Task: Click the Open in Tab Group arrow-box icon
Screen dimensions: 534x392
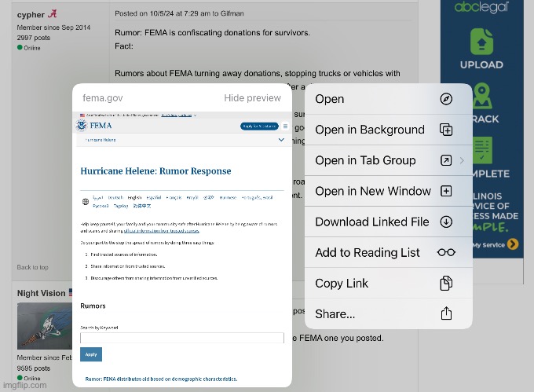Action: (x=446, y=160)
